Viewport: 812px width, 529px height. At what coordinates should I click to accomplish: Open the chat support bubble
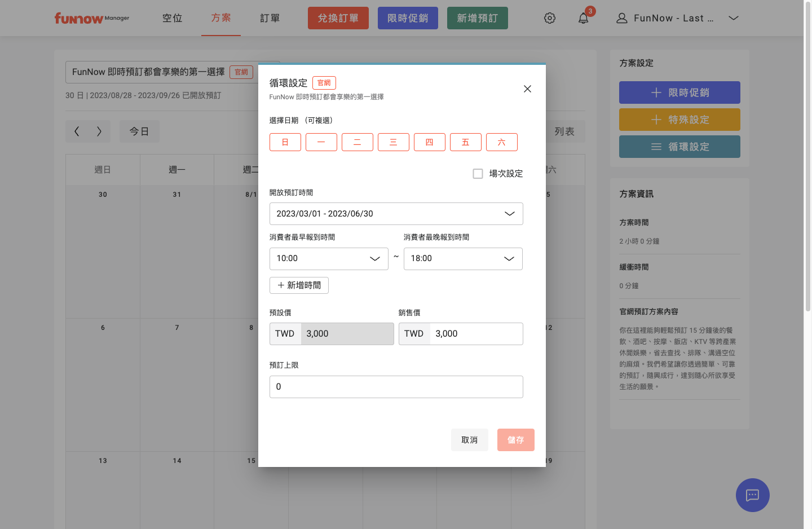pos(753,495)
